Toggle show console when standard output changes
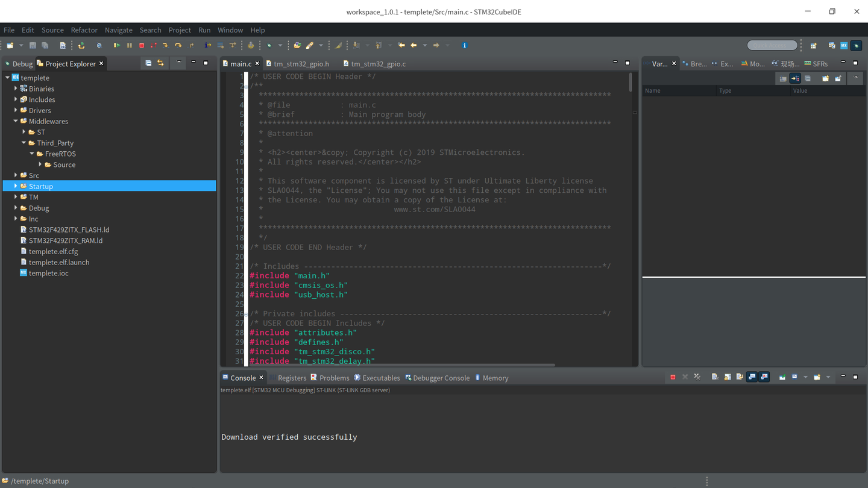868x488 pixels. 752,377
